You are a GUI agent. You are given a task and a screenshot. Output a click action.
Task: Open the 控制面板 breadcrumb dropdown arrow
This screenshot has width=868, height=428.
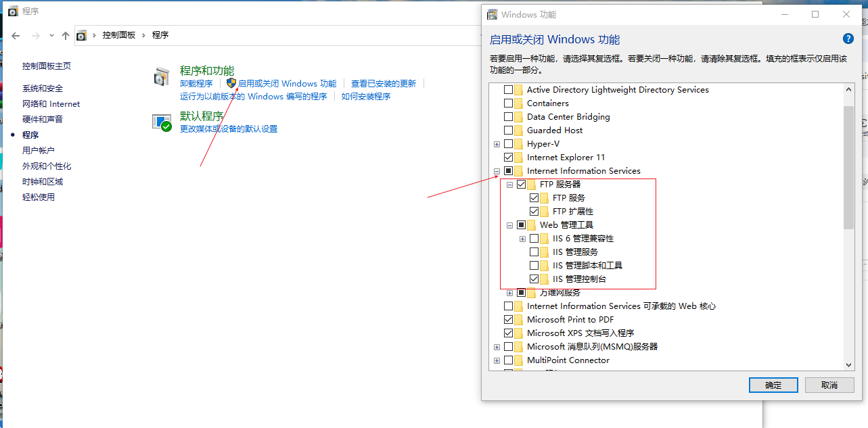pos(144,35)
